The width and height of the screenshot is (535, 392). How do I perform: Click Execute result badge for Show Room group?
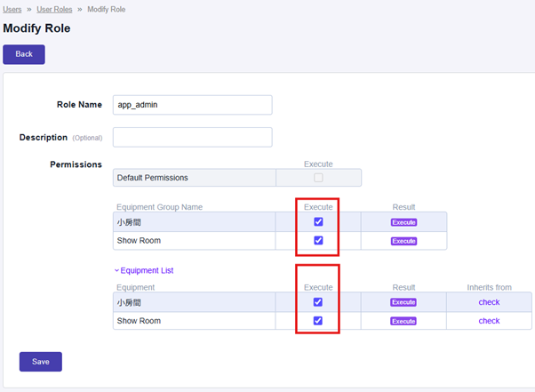tap(403, 241)
